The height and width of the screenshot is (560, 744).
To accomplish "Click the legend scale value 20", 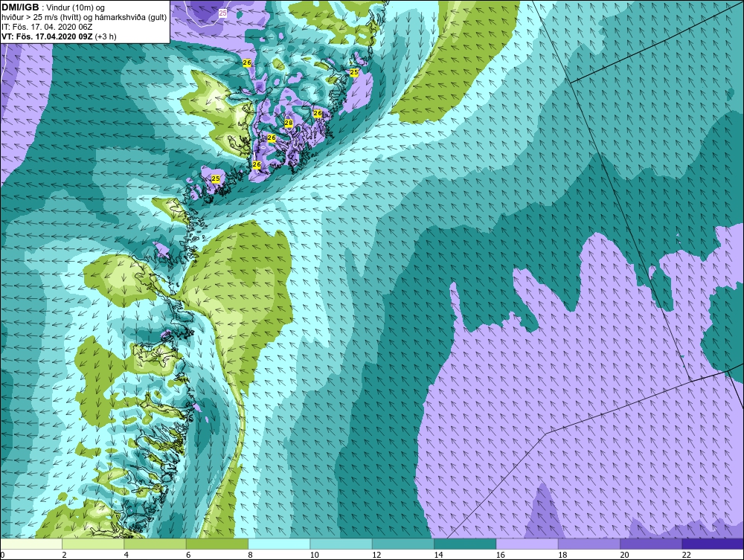I will (x=624, y=555).
